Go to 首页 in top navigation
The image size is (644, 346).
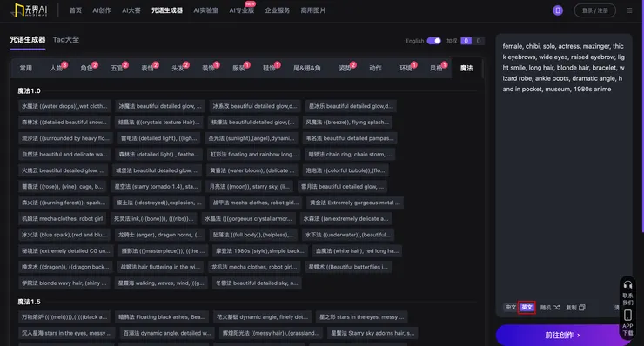tap(75, 10)
